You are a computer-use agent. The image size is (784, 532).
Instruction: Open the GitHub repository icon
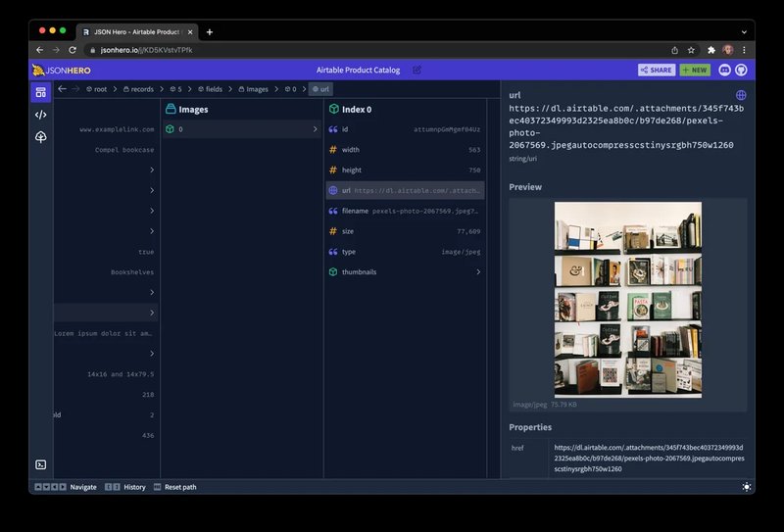point(741,71)
